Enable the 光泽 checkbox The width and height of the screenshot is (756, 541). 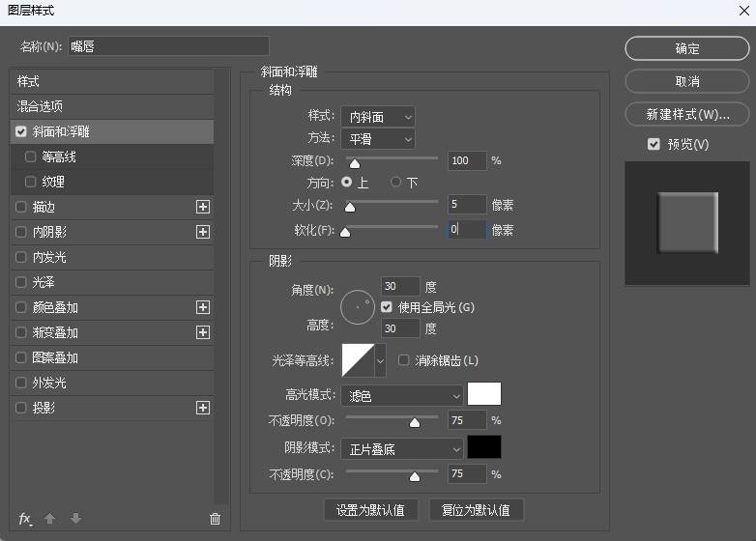20,282
